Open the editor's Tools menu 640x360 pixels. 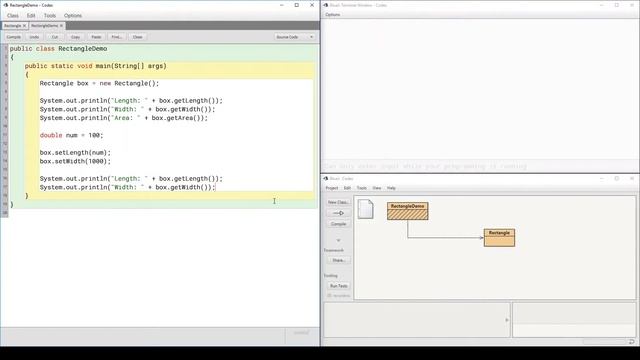point(50,16)
